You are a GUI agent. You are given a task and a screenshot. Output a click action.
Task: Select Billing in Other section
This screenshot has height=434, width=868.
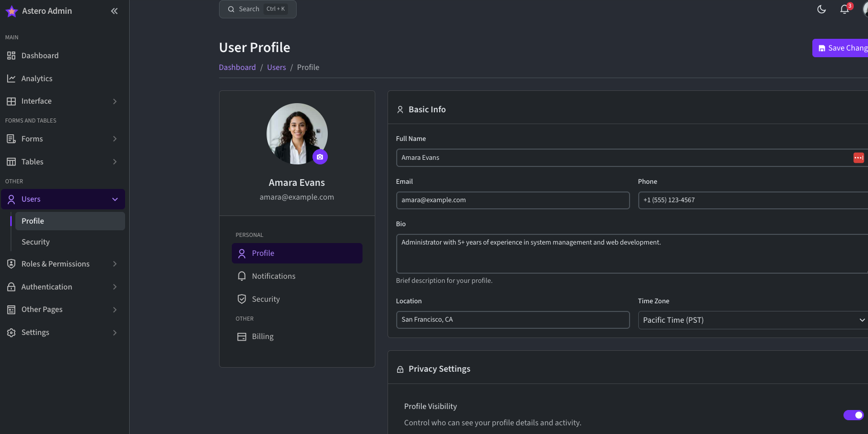click(x=297, y=336)
